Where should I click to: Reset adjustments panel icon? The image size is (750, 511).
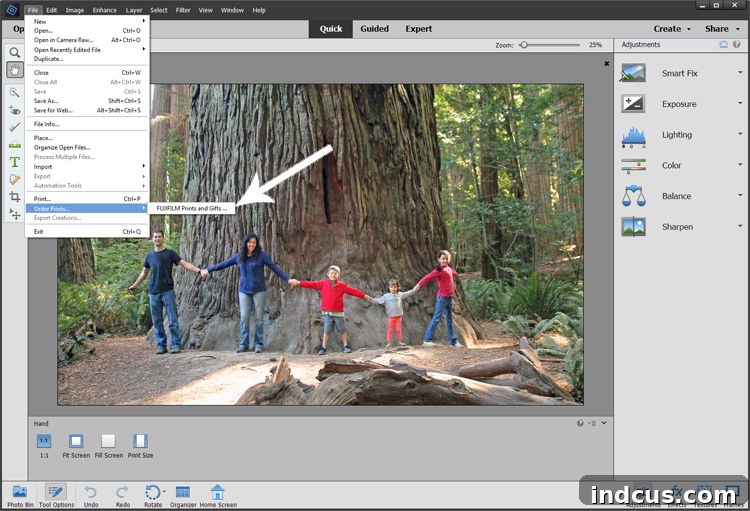click(x=723, y=44)
